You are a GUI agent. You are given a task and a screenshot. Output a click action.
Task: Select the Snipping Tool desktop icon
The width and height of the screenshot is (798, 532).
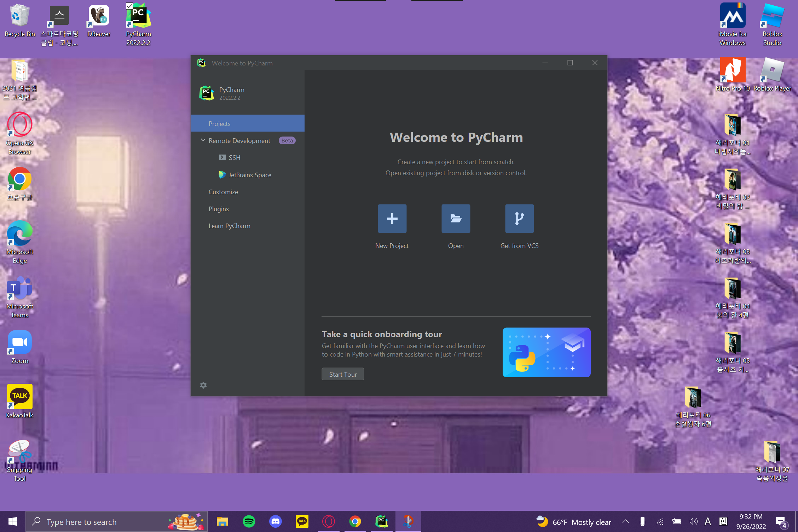click(x=20, y=461)
